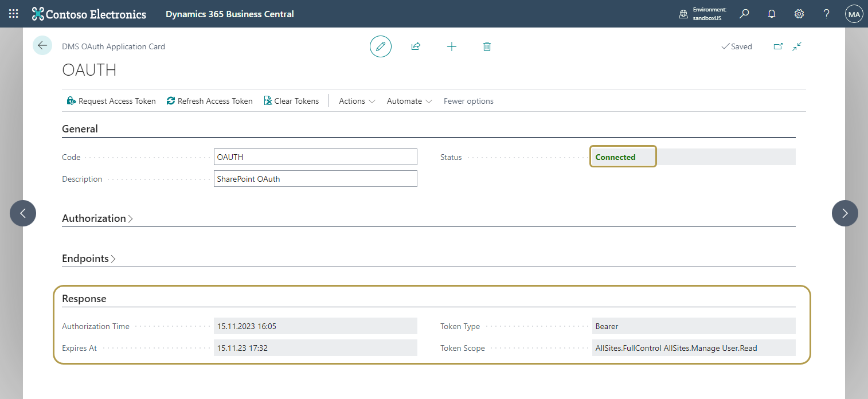Screen dimensions: 868x399
Task: Go back using the back arrow
Action: [x=42, y=45]
